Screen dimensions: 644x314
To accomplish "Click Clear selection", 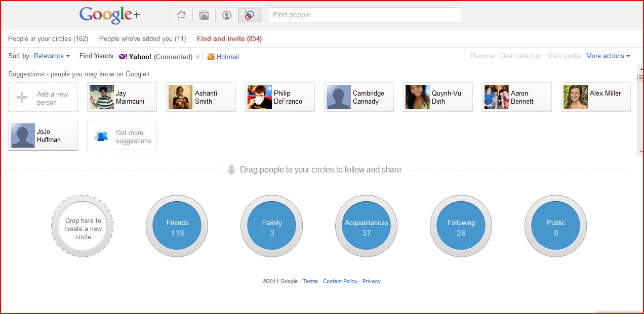I will (x=521, y=56).
